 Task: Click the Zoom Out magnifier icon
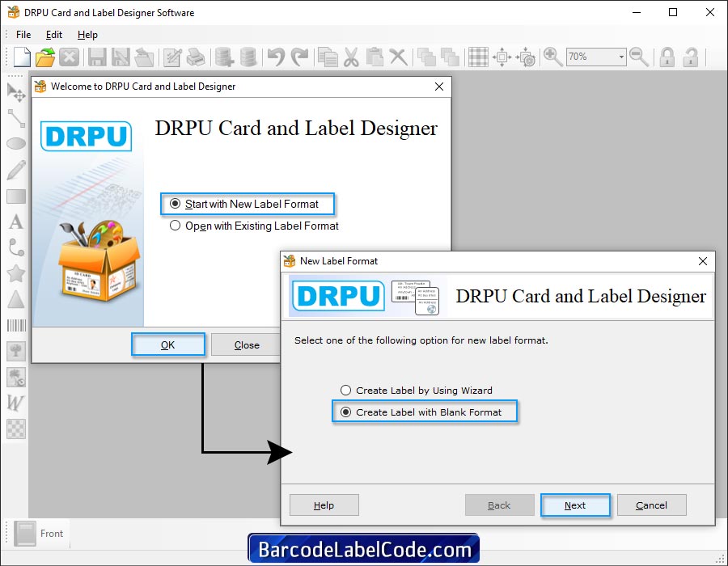click(639, 57)
